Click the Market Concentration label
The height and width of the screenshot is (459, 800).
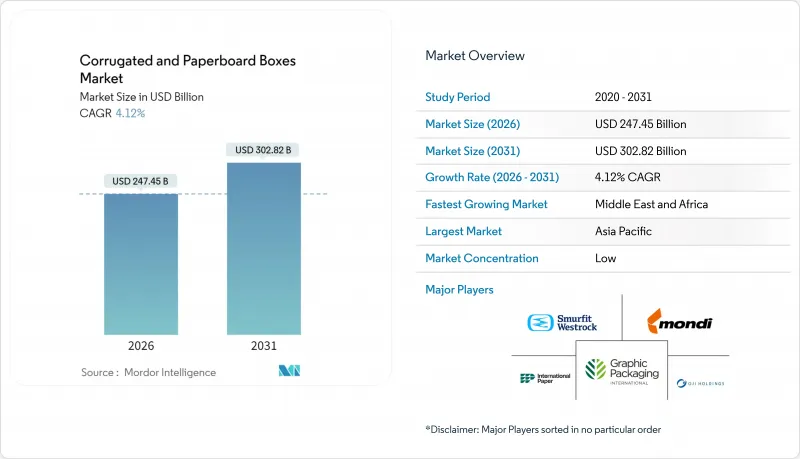tap(482, 258)
